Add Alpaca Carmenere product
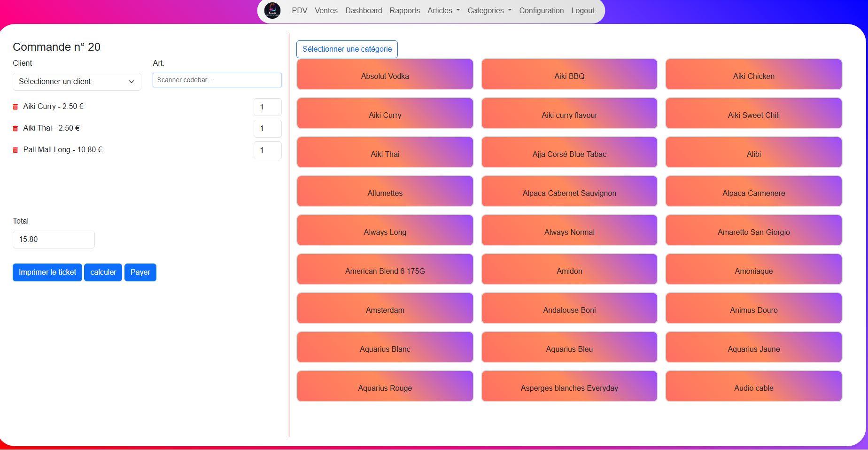Viewport: 868px width, 450px height. [x=753, y=191]
